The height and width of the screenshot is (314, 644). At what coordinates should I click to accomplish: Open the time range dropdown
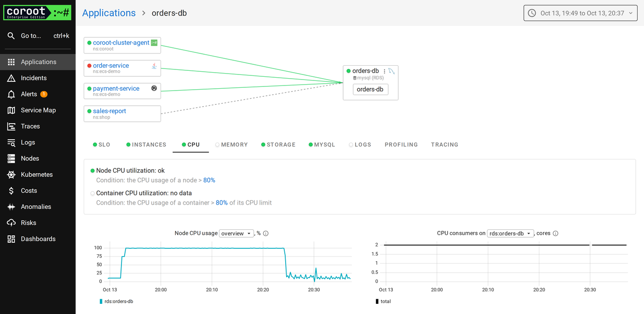coord(581,13)
